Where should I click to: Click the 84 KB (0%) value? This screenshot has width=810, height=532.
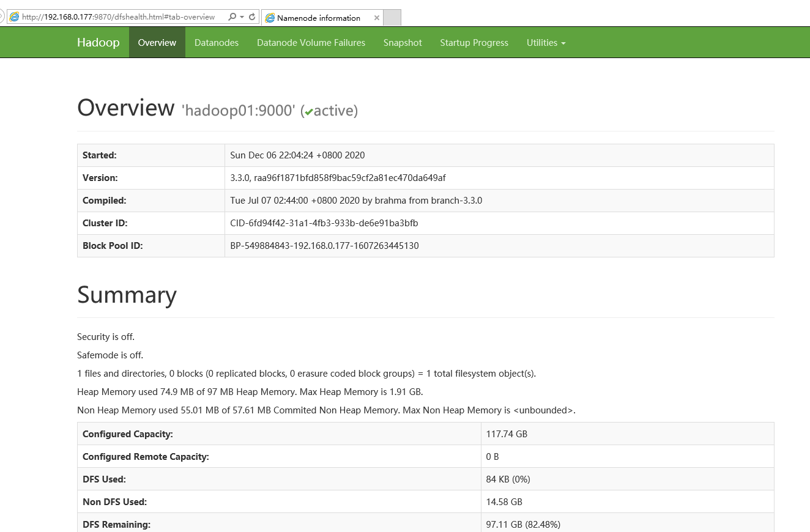click(x=508, y=479)
